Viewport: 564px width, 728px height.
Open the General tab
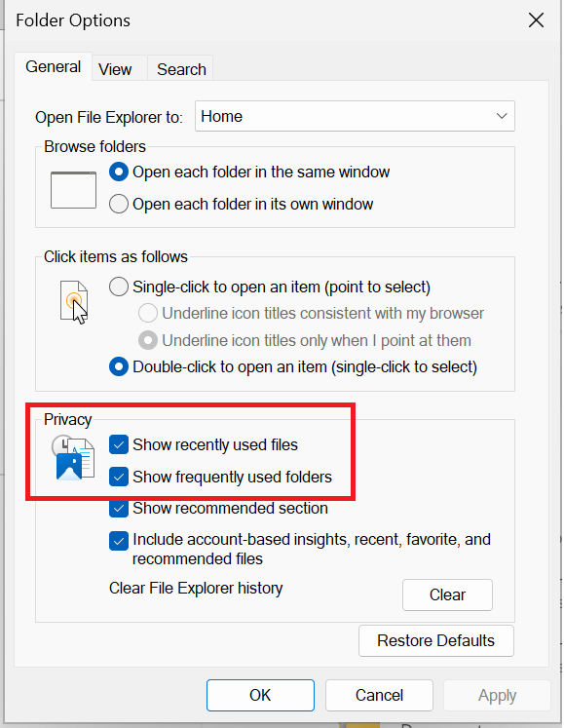click(x=53, y=67)
